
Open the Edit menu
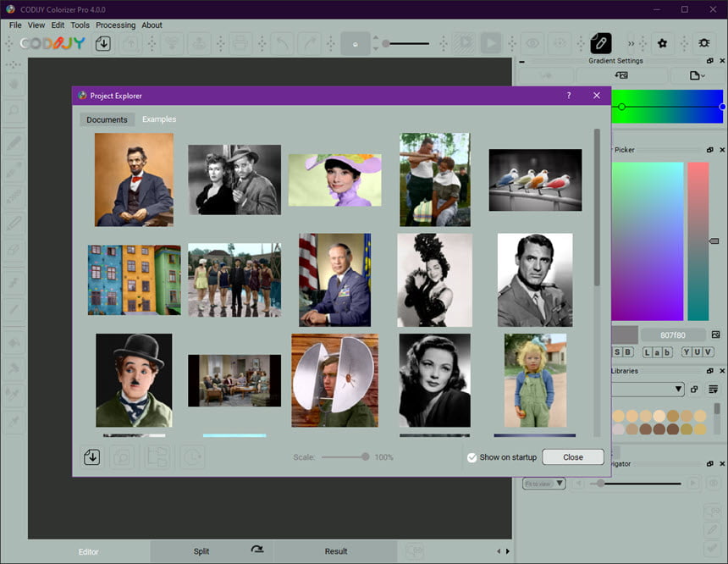58,25
